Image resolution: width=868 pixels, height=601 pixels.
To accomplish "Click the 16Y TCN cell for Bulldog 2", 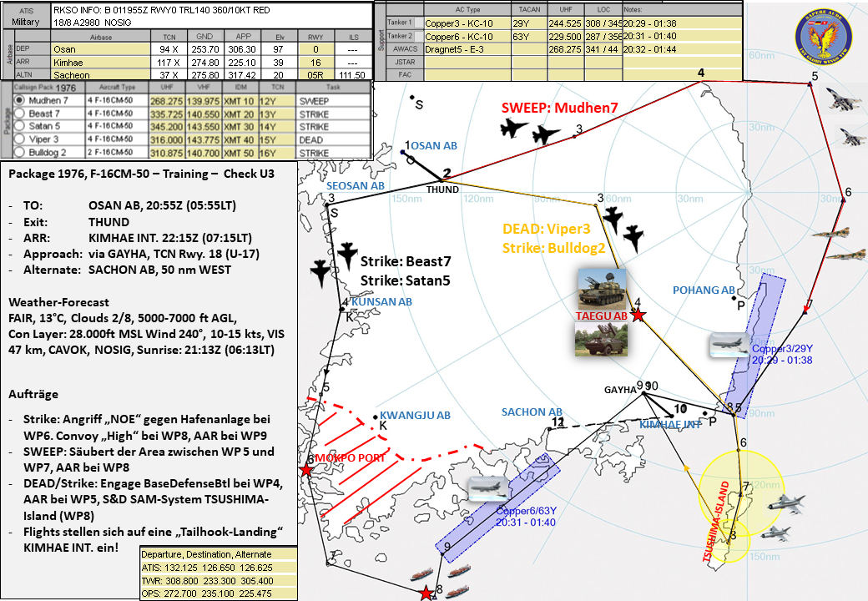I will click(276, 153).
